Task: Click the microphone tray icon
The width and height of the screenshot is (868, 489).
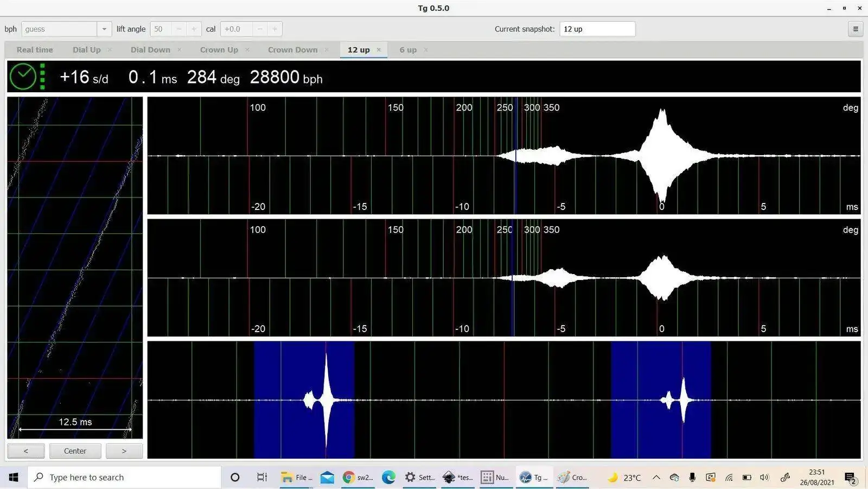Action: coord(692,478)
